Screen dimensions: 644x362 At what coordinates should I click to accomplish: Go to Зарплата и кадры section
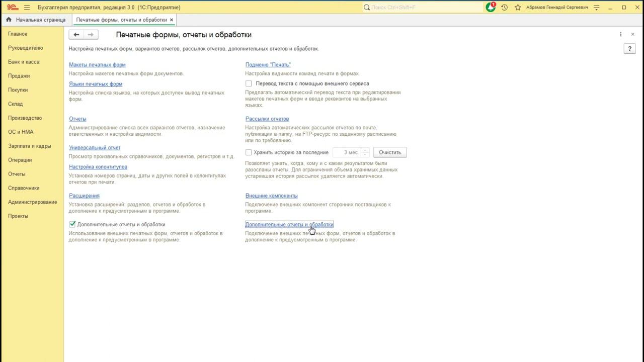click(x=29, y=146)
